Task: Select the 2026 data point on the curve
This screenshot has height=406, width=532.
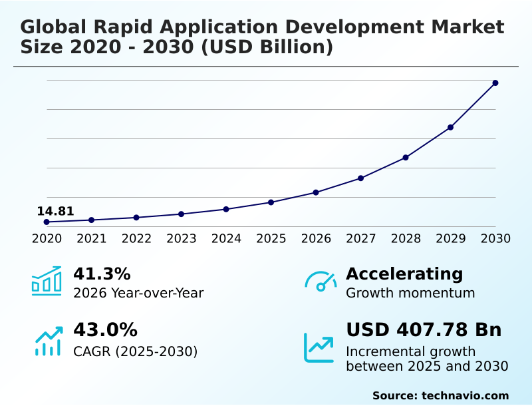Action: (316, 192)
